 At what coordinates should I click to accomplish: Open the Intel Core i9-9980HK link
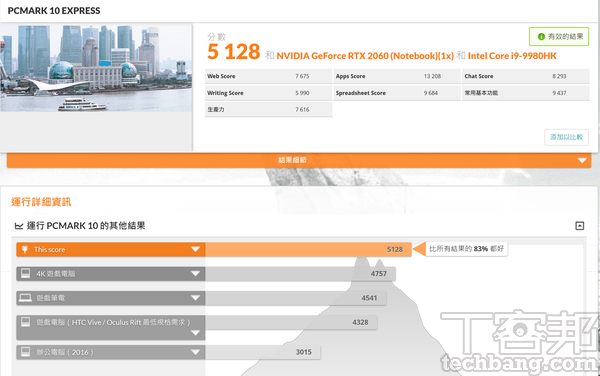click(512, 56)
